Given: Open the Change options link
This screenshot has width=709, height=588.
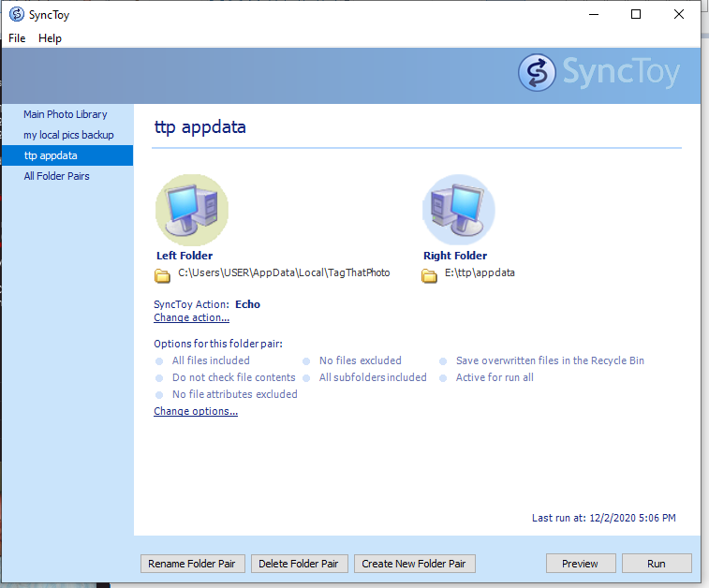Looking at the screenshot, I should [x=196, y=411].
